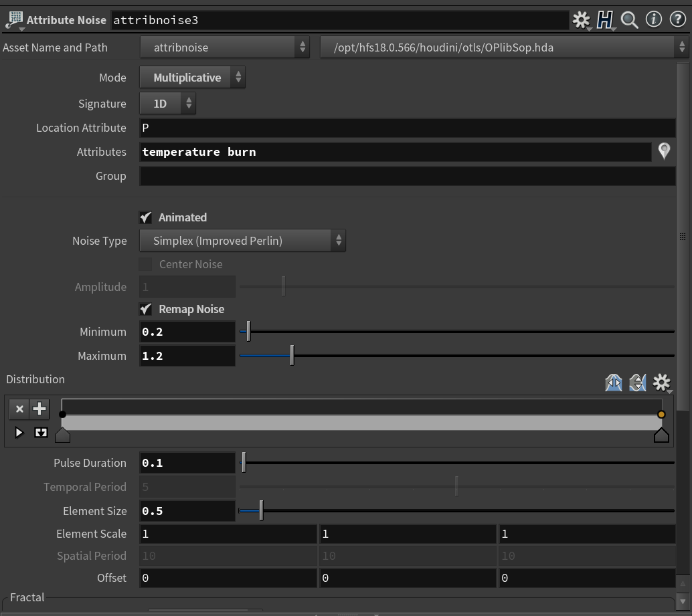Click the Distribution ramp gradient bar
Image resolution: width=692 pixels, height=616 pixels.
pos(361,415)
